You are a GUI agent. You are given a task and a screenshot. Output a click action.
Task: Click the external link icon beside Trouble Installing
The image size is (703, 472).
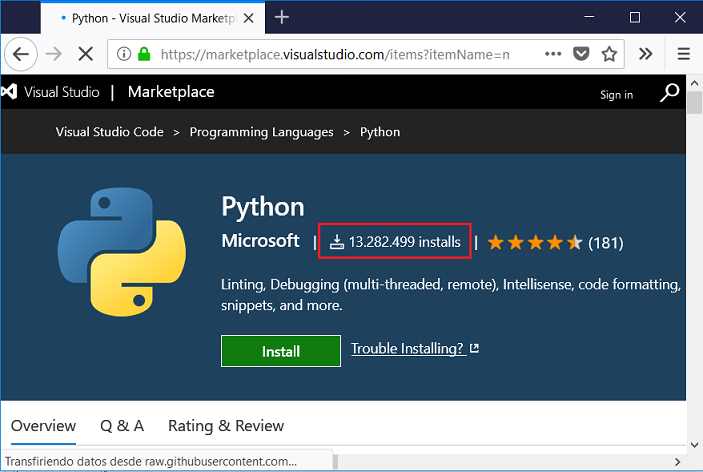click(x=474, y=348)
